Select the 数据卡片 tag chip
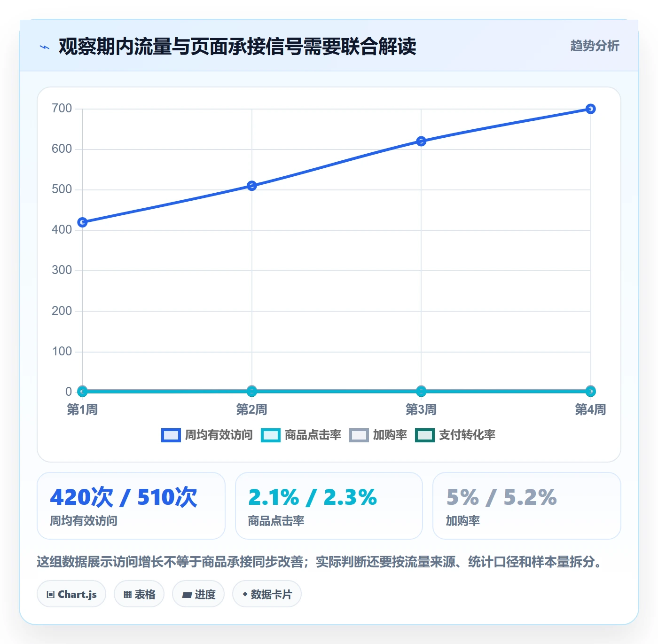The width and height of the screenshot is (658, 644). pos(267,594)
